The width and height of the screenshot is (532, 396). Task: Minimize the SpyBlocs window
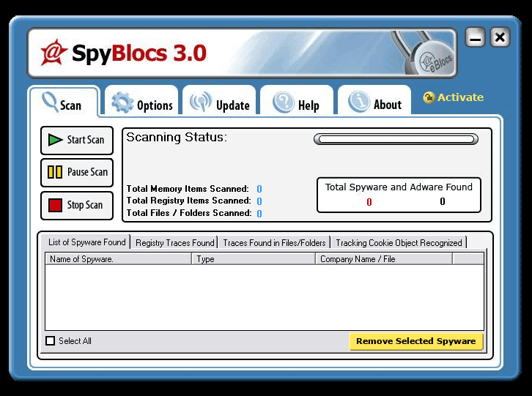[x=475, y=37]
